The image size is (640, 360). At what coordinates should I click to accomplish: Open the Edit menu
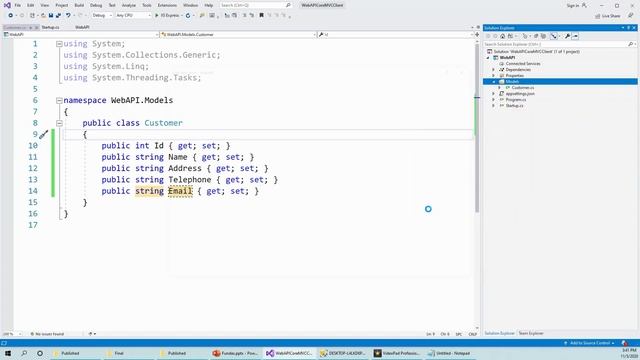tap(31, 5)
